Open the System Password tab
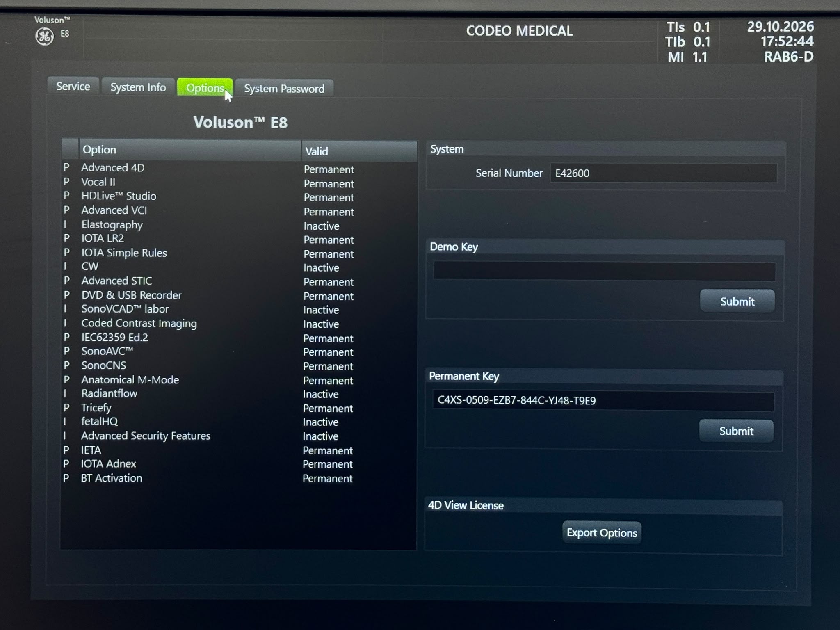 click(x=284, y=89)
